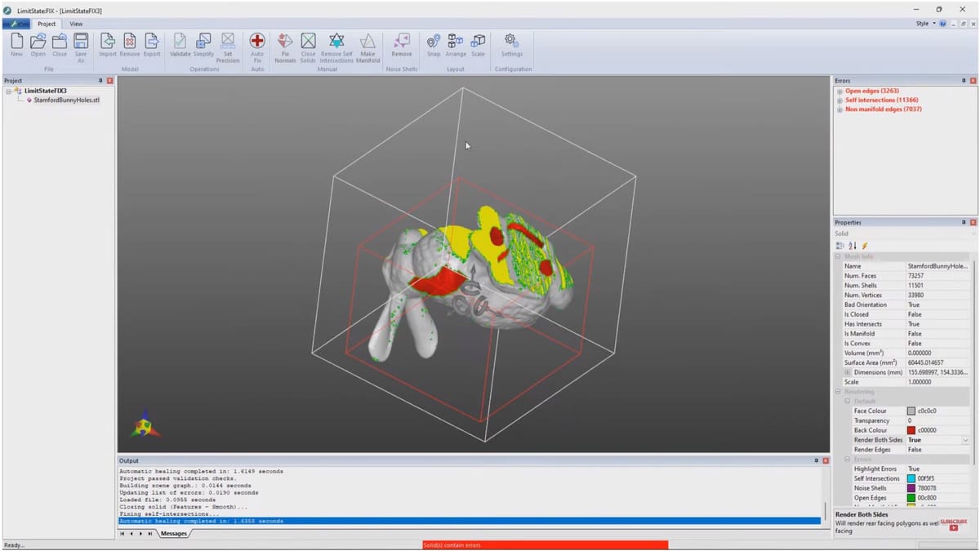The height and width of the screenshot is (551, 980).
Task: Click the Highlight Errors True value
Action: [938, 469]
